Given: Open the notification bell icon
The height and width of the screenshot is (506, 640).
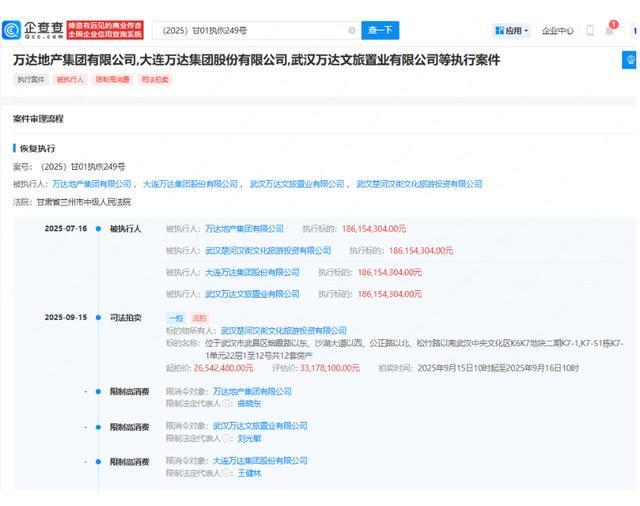Looking at the screenshot, I should point(610,31).
